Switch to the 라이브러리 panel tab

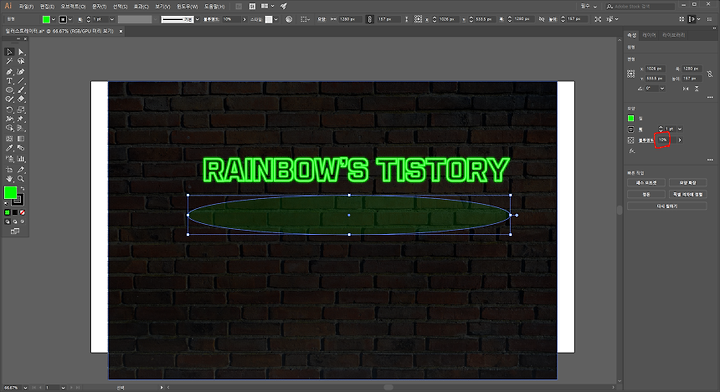click(x=674, y=35)
